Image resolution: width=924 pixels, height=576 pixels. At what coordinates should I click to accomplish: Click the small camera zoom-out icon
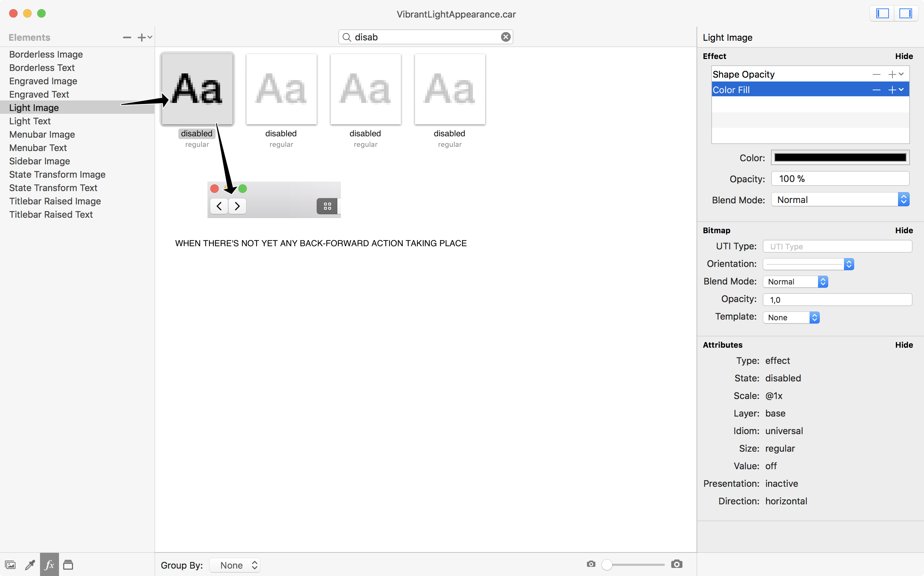591,564
